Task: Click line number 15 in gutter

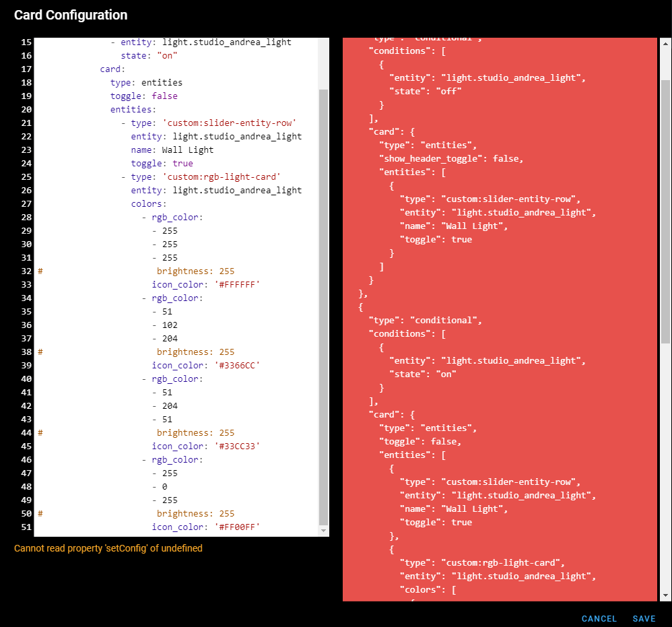Action: click(26, 42)
